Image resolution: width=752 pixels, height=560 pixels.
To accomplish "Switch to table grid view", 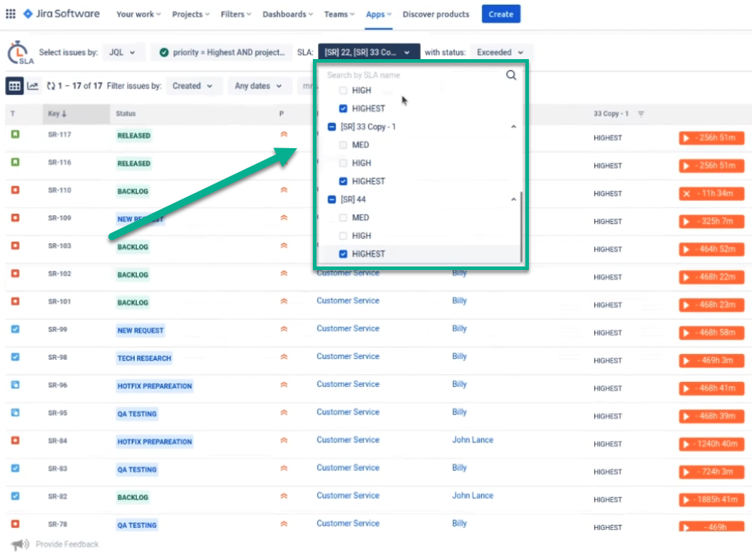I will 14,86.
